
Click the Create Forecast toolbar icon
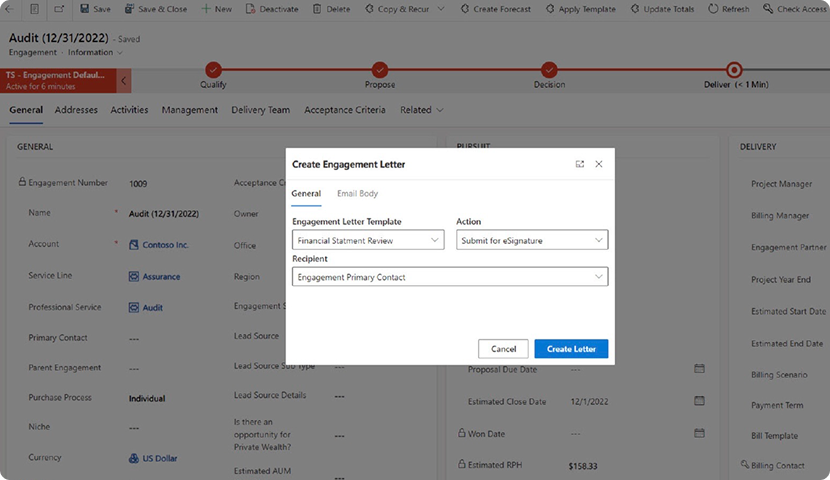[463, 9]
